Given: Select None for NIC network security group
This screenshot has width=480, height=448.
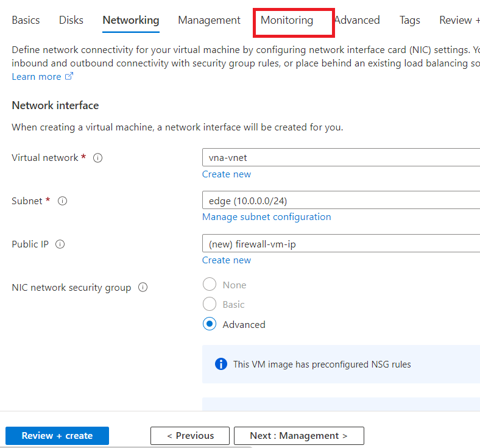Looking at the screenshot, I should [x=210, y=285].
